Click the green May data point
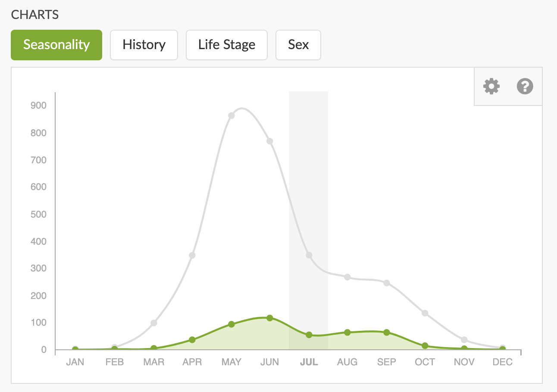Viewport: 557px width, 392px height. [232, 324]
